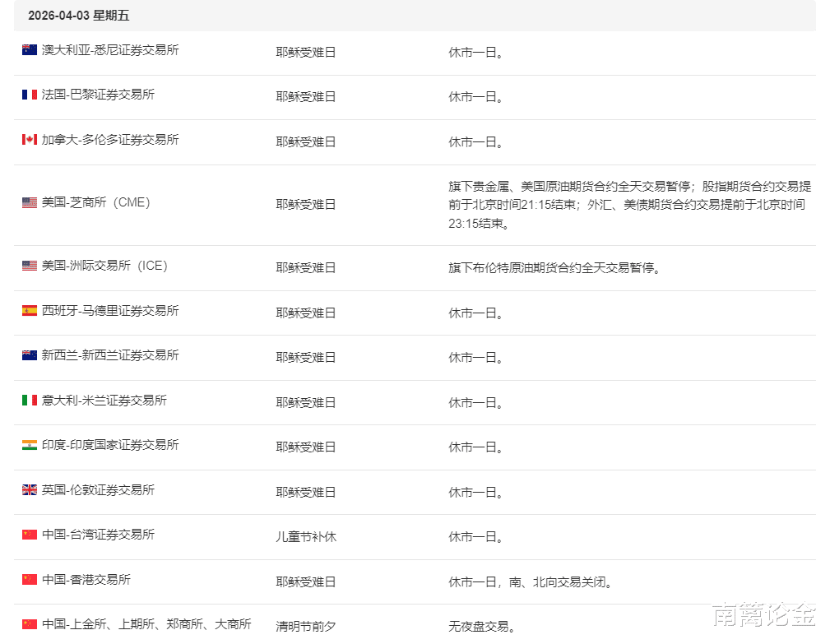The image size is (830, 644).
Task: Click 休市一日。 in the Taiwan row
Action: (x=475, y=536)
